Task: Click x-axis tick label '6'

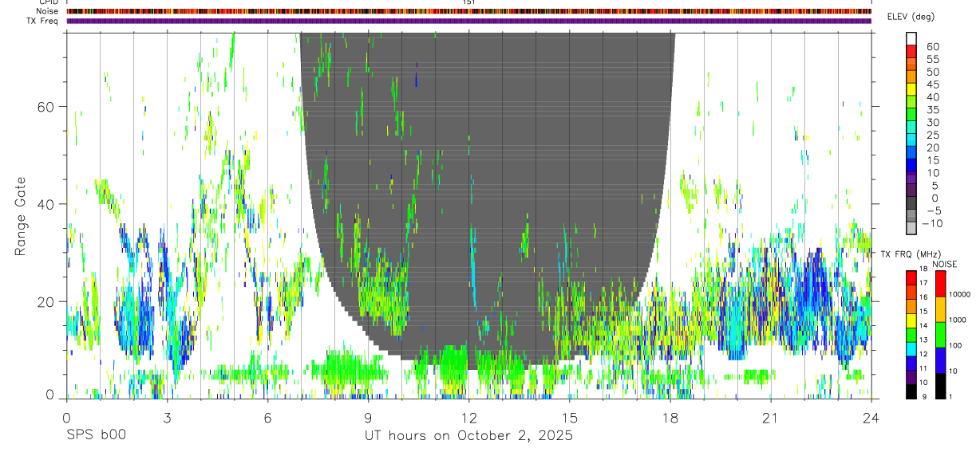Action: pos(267,417)
